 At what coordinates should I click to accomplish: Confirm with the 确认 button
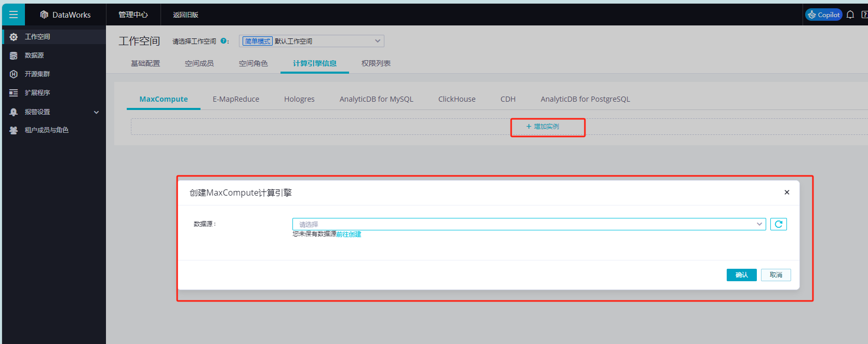tap(742, 275)
